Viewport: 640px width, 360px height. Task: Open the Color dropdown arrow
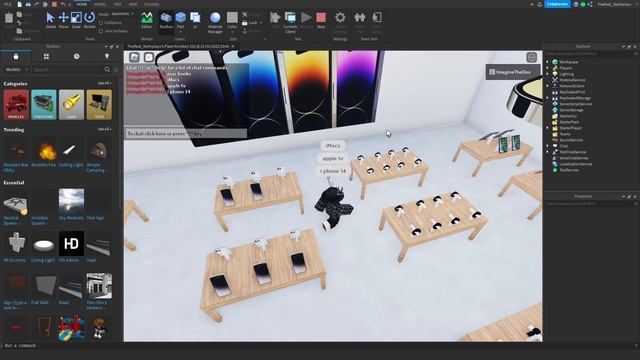click(232, 31)
